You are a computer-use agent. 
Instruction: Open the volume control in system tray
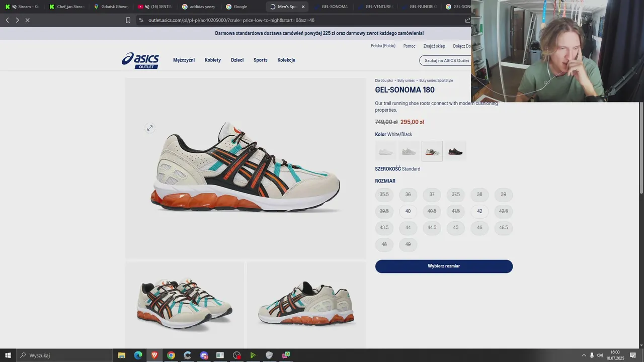(x=600, y=355)
